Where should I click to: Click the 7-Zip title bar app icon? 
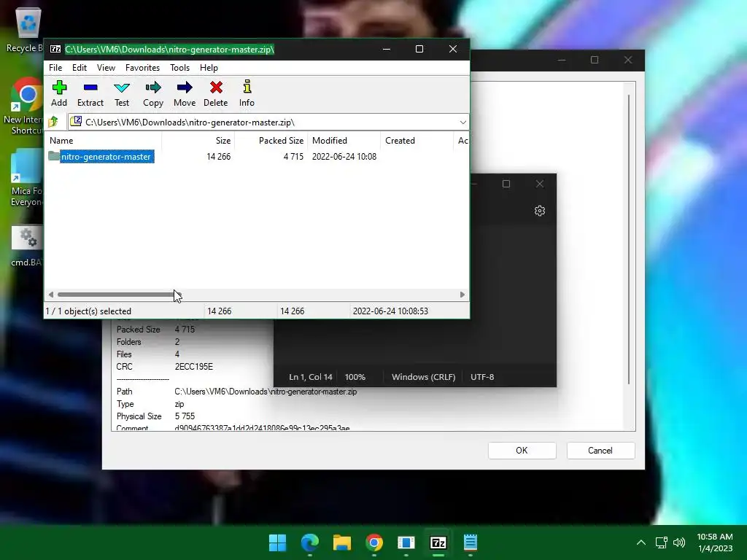[x=55, y=49]
